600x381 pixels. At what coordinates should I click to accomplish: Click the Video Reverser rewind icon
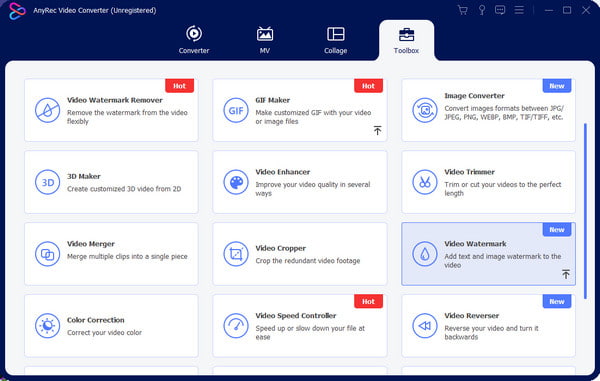pos(425,326)
